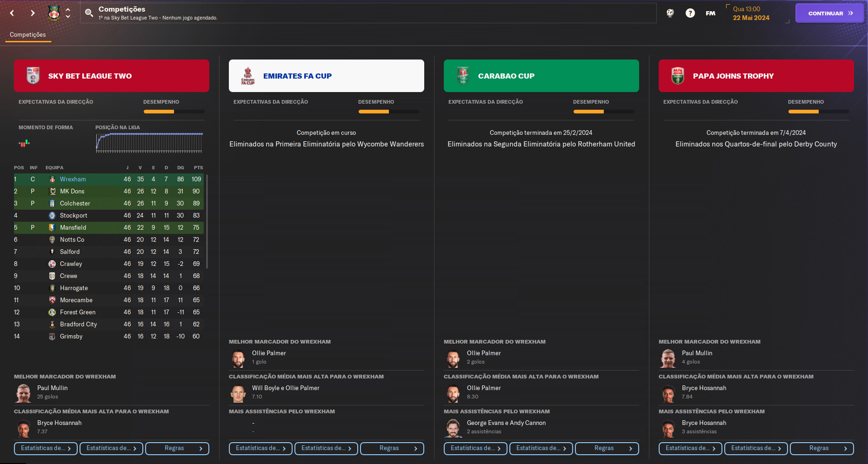The width and height of the screenshot is (868, 464).
Task: Click Bryce Hosannah's photo, 3 assistências
Action: 668,428
